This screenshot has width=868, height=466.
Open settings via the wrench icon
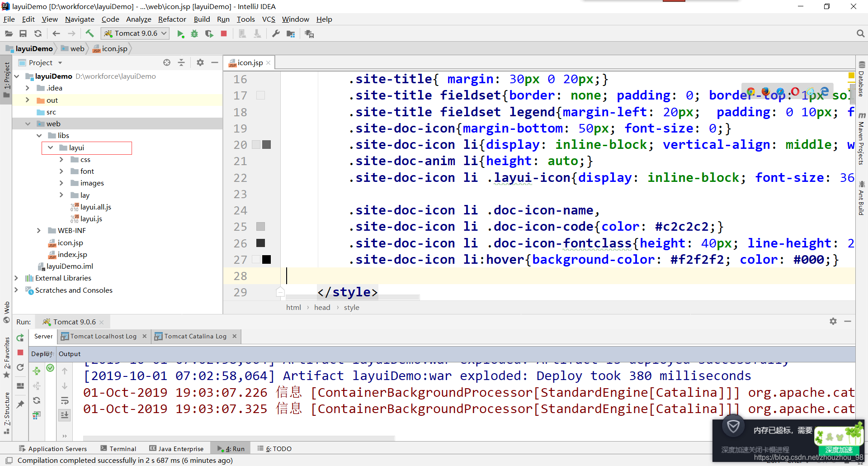276,33
